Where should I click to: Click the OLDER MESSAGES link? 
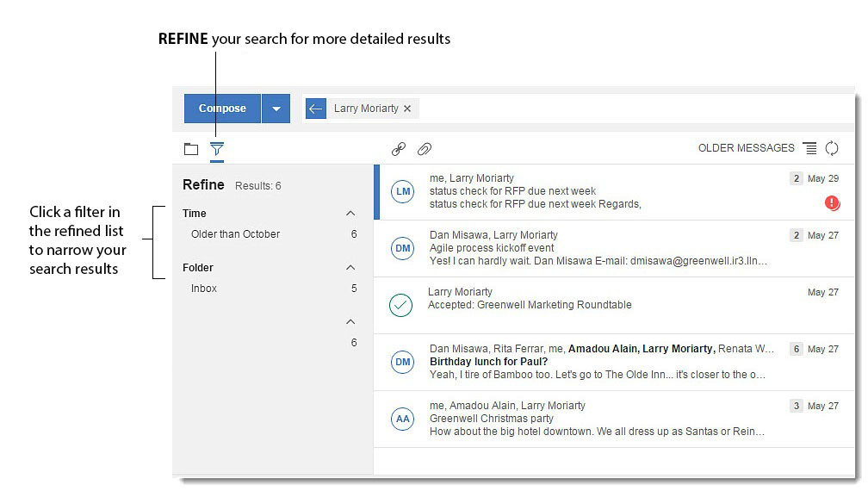(746, 148)
